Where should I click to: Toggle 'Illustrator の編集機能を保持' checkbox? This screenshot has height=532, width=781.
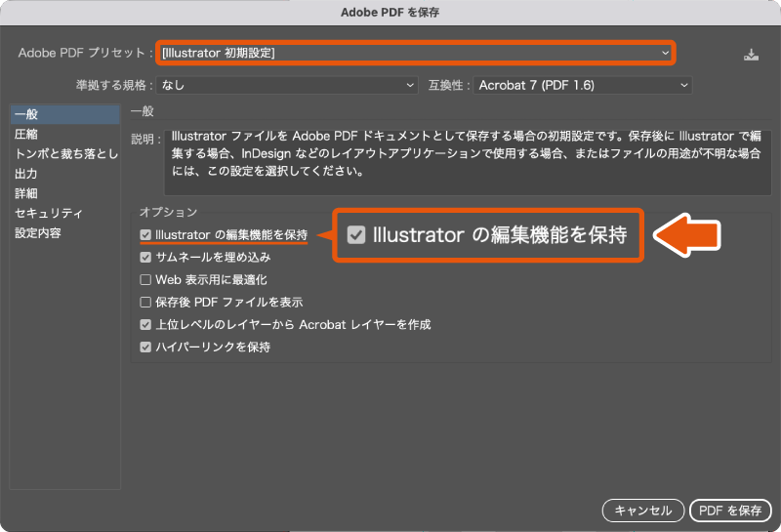click(x=145, y=235)
